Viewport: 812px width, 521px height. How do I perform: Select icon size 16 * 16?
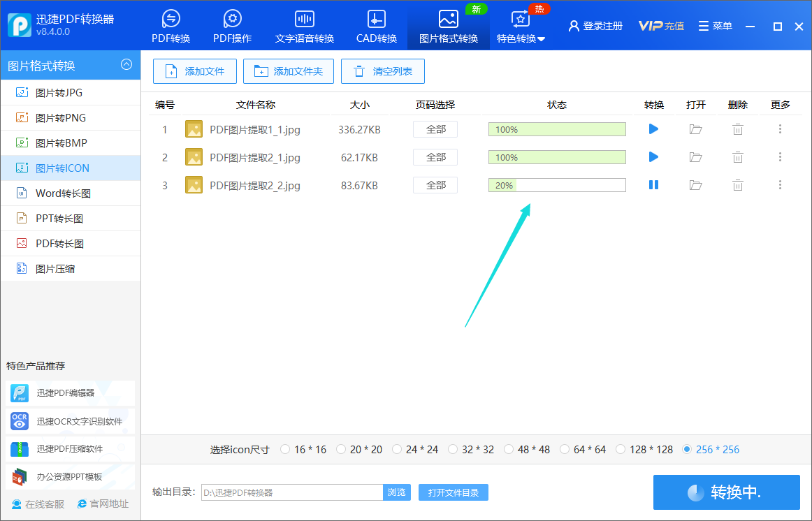tap(285, 449)
